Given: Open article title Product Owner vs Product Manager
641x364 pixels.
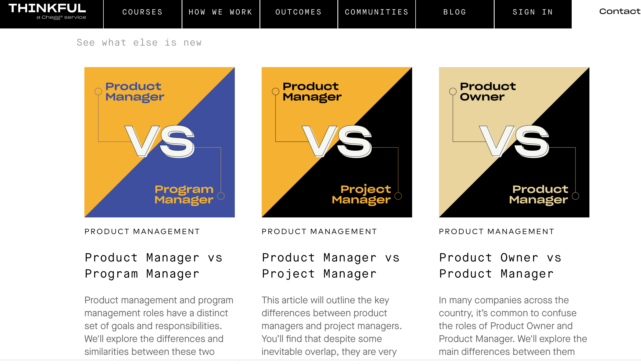Looking at the screenshot, I should (x=500, y=266).
